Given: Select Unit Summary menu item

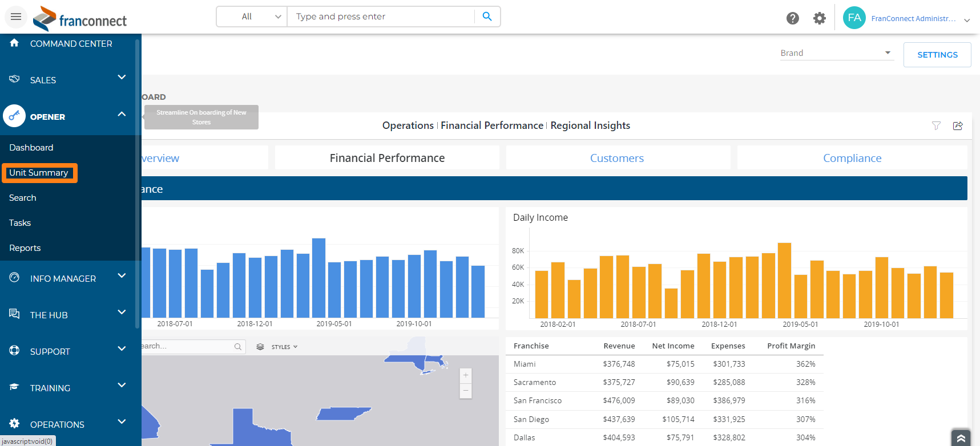Looking at the screenshot, I should pos(39,173).
